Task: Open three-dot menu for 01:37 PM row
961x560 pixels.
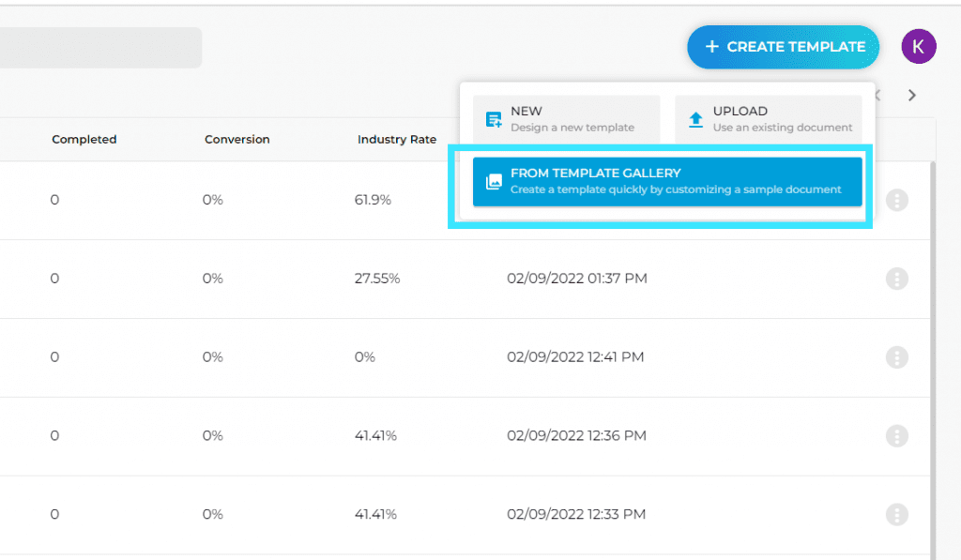Action: tap(896, 279)
